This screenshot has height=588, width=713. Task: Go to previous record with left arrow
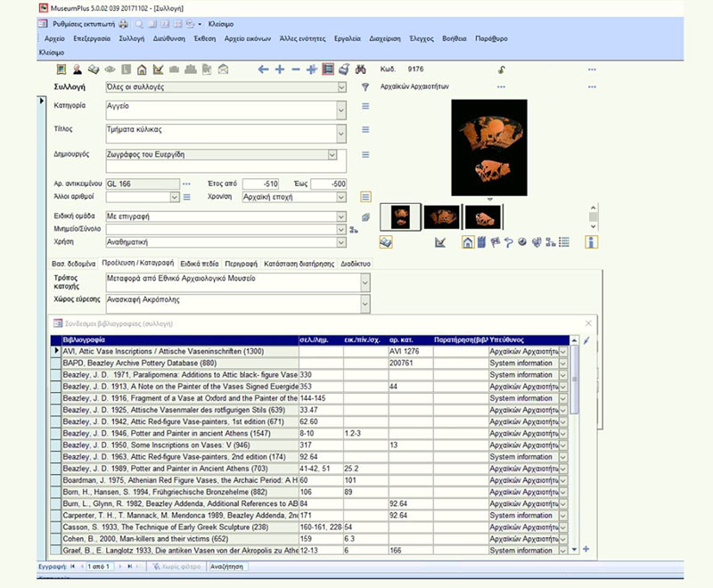point(263,69)
